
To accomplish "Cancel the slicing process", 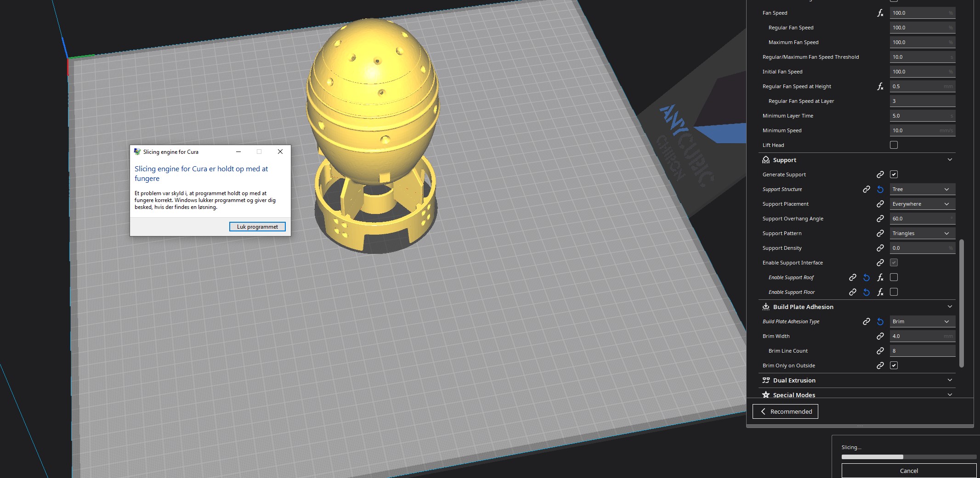I will click(x=909, y=471).
